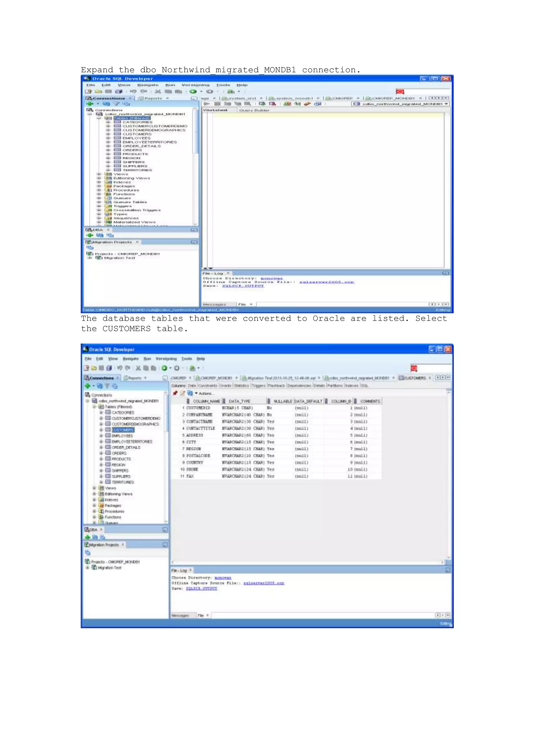The height and width of the screenshot is (756, 535).
Task: Click Refresh icon left of Actions, lower screenshot
Action: point(190,393)
